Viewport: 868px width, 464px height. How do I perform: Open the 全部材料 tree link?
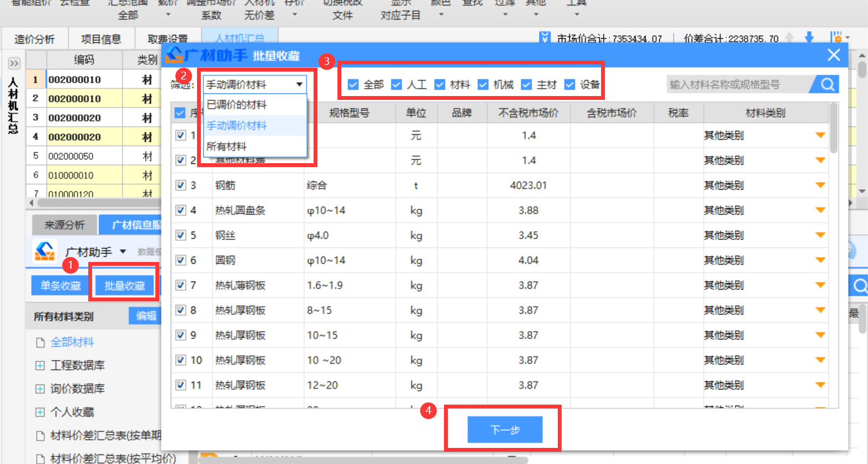72,342
